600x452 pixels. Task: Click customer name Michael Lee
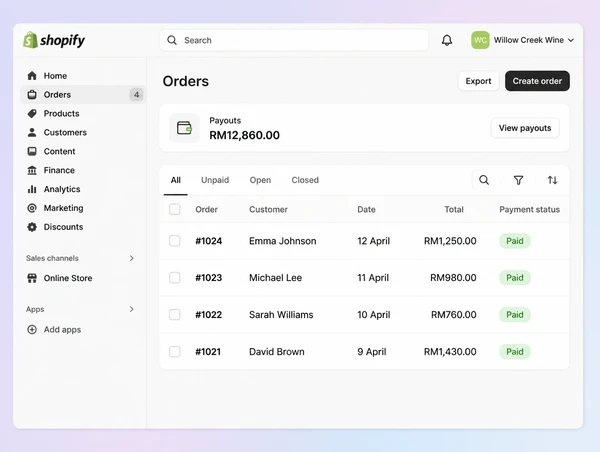(276, 277)
